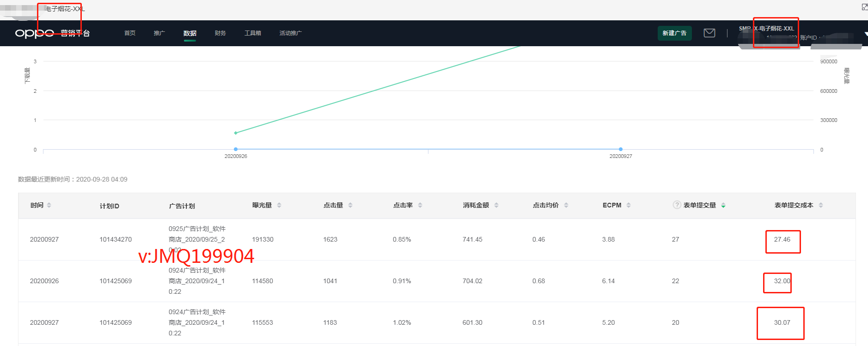Screen dimensions: 868x346
Task: Open the mail envelope messages icon
Action: [709, 33]
